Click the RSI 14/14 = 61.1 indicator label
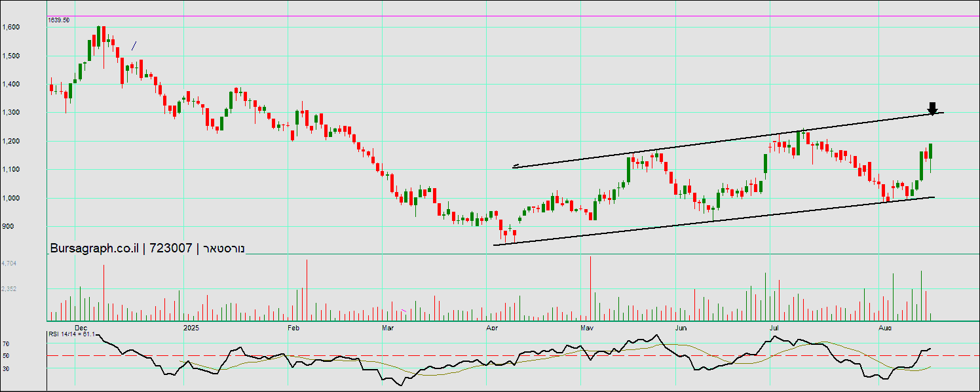This screenshot has width=980, height=392. point(72,334)
